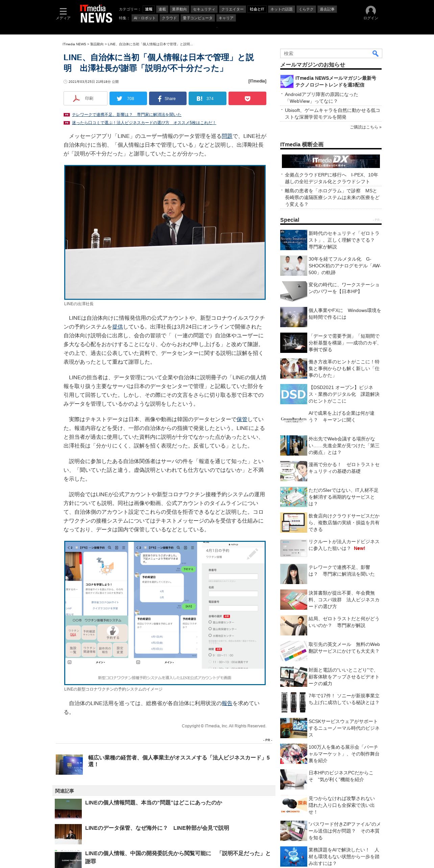The height and width of the screenshot is (868, 434).
Task: Open Ubisoft 深層学習モデル article link
Action: (332, 114)
